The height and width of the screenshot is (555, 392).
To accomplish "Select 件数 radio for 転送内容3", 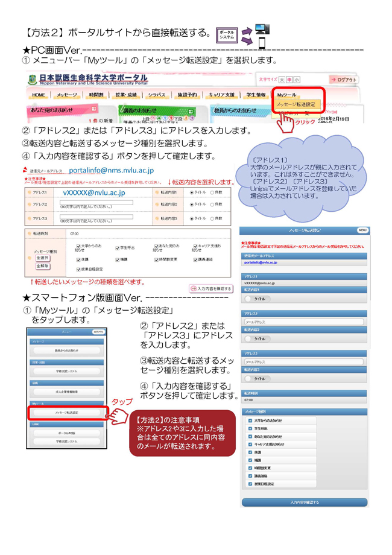I will click(x=212, y=218).
